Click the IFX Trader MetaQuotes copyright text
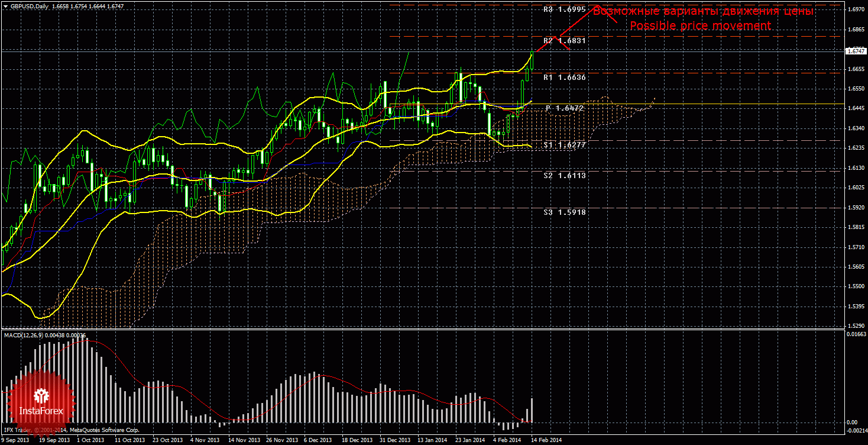 pos(71,430)
